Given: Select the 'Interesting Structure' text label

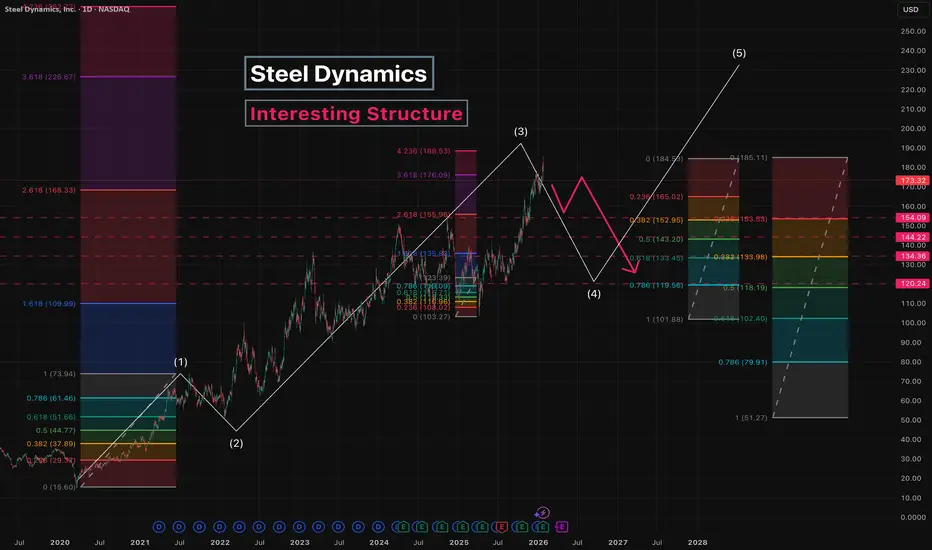Looking at the screenshot, I should pos(356,114).
